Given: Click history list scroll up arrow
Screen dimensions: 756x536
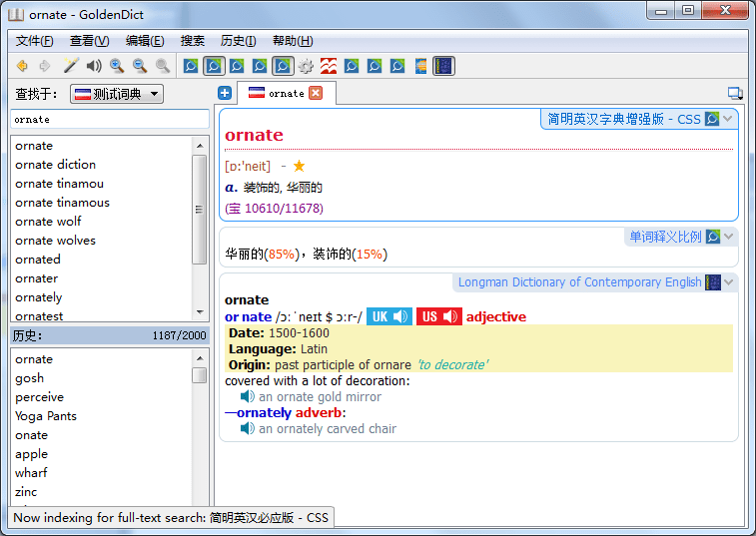Looking at the screenshot, I should pos(200,358).
